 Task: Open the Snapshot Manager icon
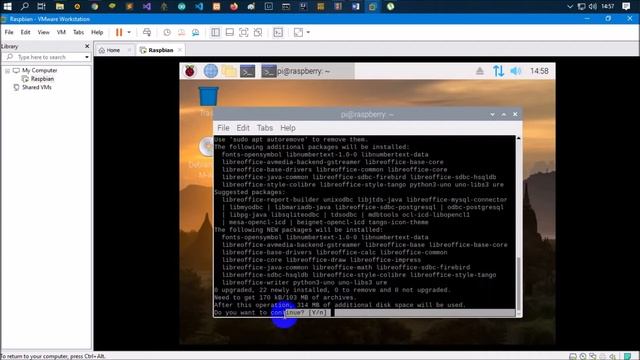196,32
